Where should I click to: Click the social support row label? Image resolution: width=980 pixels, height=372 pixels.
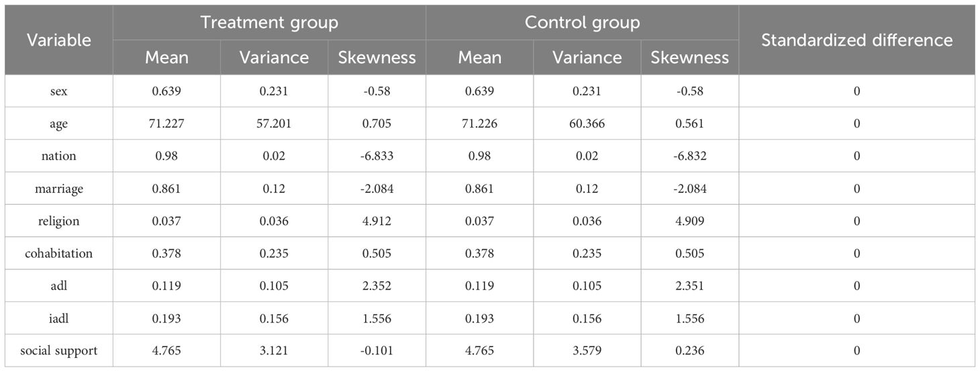[x=59, y=351]
